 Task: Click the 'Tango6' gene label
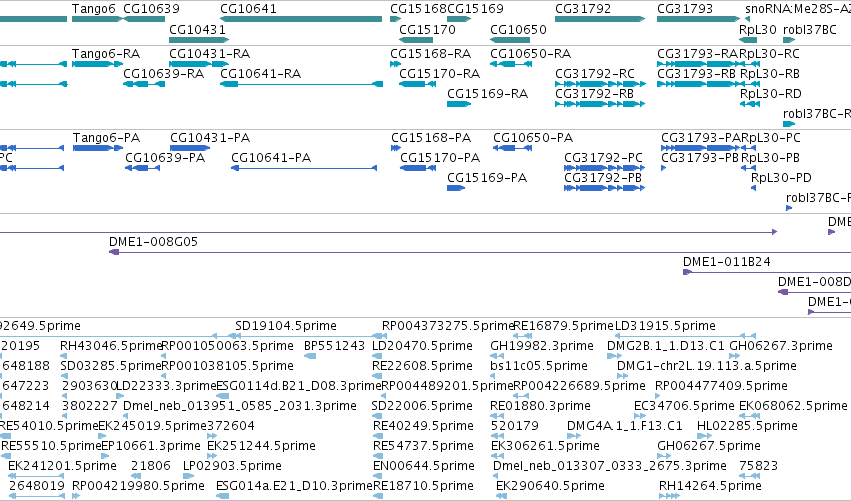tap(94, 9)
